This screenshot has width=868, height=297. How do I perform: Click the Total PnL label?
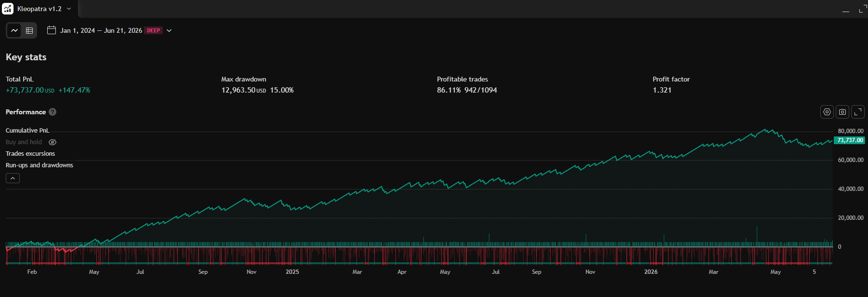coord(19,79)
